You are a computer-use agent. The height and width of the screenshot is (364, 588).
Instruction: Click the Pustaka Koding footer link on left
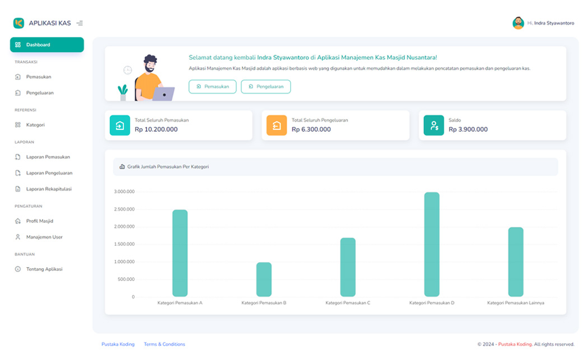coord(118,344)
